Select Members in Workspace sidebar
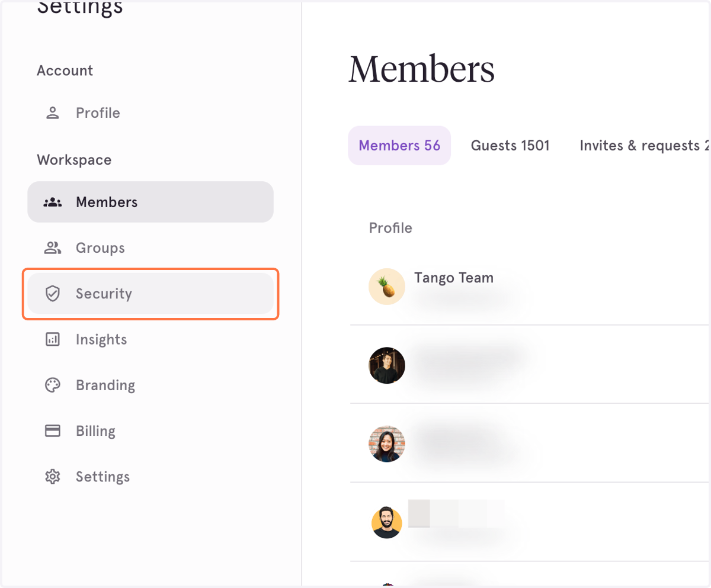 click(x=150, y=202)
